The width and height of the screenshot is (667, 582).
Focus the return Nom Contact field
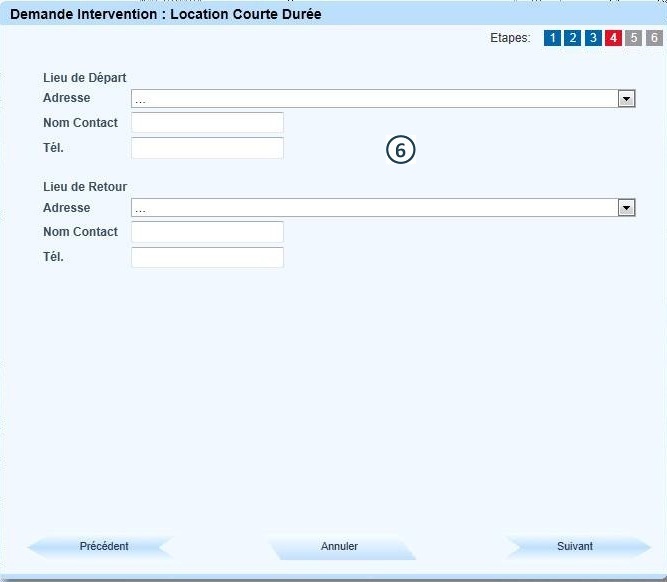207,232
